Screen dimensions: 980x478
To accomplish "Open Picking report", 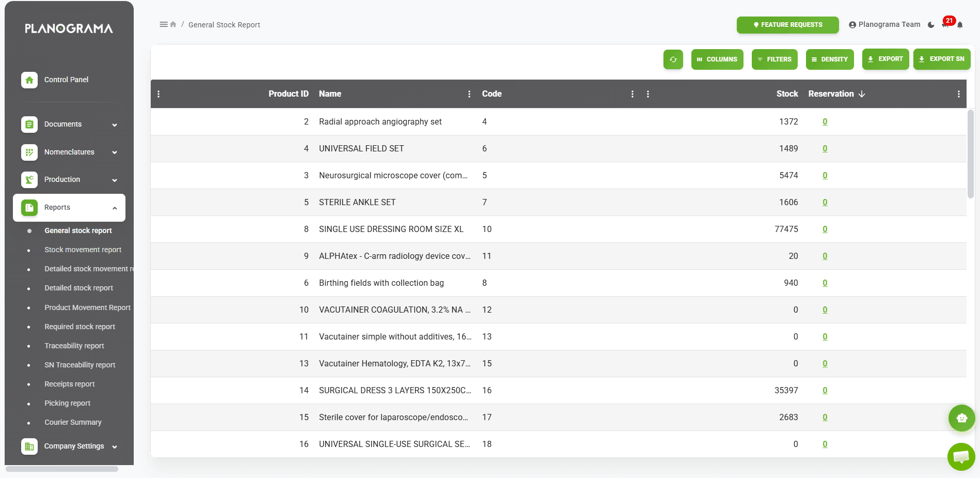I will click(x=67, y=403).
